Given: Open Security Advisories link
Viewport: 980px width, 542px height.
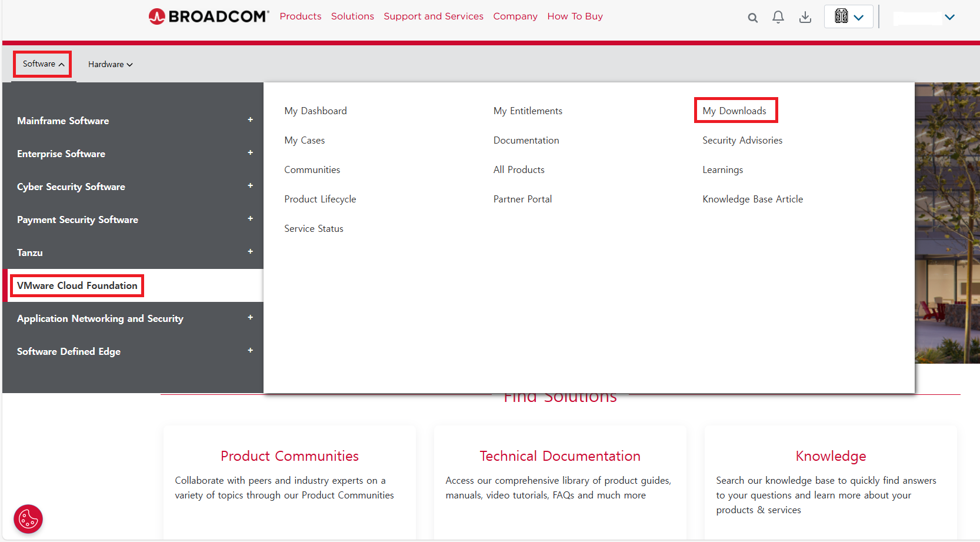Looking at the screenshot, I should coord(742,140).
